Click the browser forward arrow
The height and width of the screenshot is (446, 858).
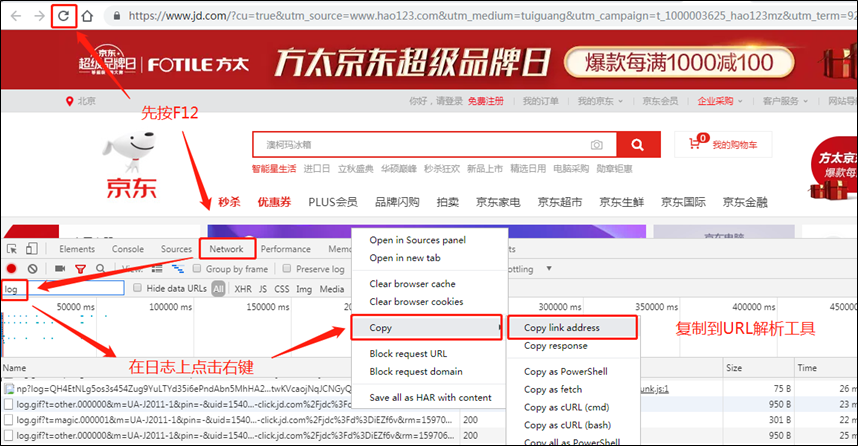pos(39,16)
